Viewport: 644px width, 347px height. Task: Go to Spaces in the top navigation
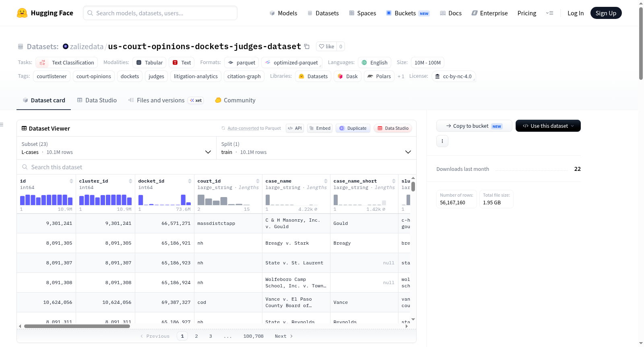click(363, 13)
